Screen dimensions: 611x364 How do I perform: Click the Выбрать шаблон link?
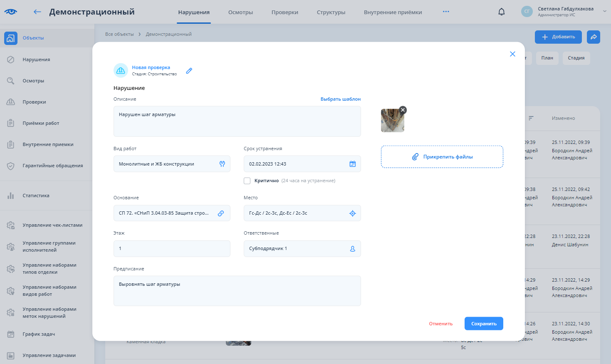(340, 99)
